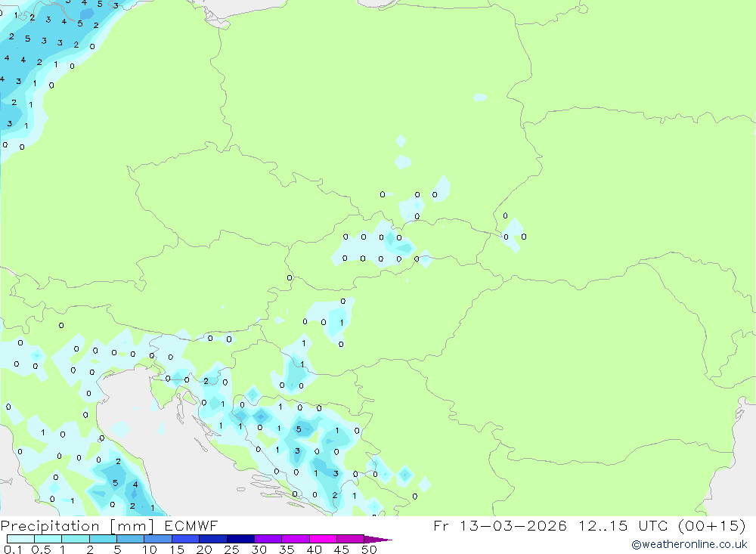756x554 pixels.
Task: Choose the 20–25 mm dark blue box
Action: pos(212,539)
